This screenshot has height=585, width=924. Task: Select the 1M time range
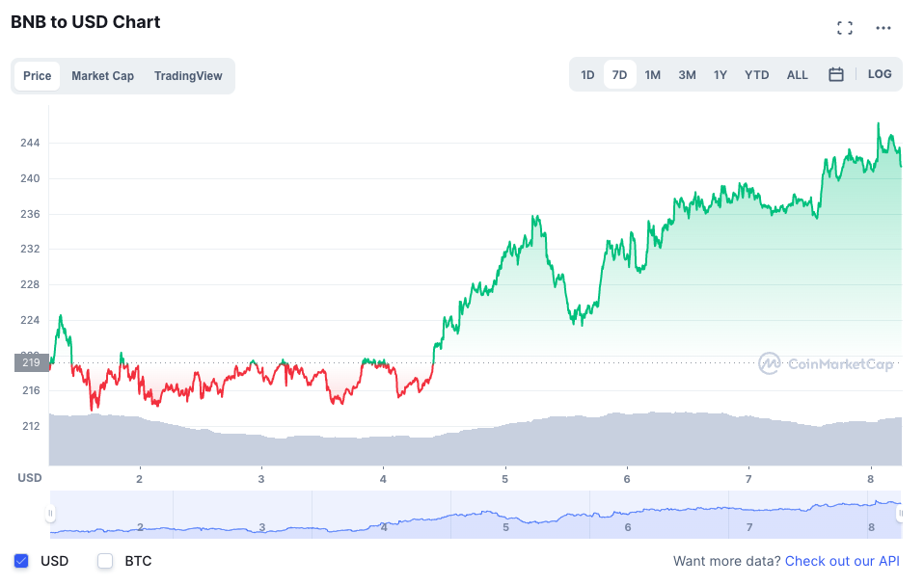click(x=652, y=75)
